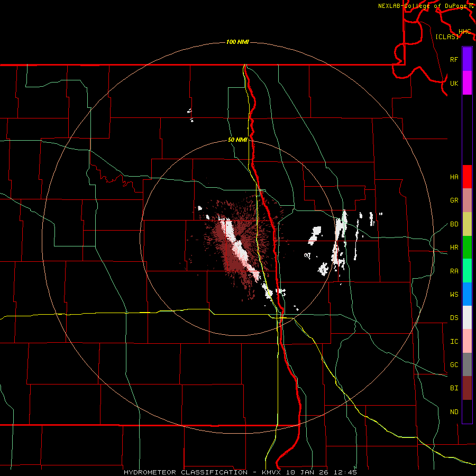476x476 pixels.
Task: Click the 'WS' legend label
Action: coord(454,295)
